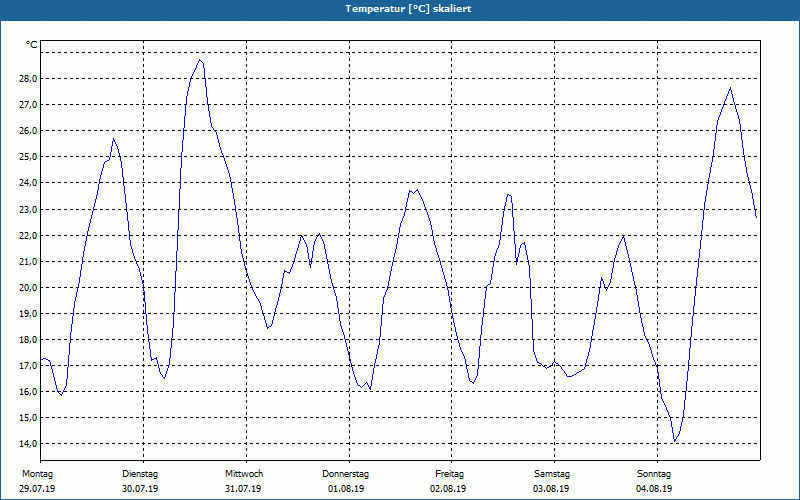Click the Montag day label
Screen dimensions: 800x500
click(x=37, y=474)
